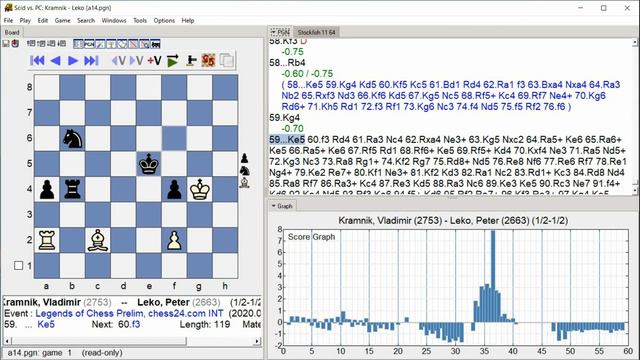Viewport: 640px width, 360px height.
Task: Open the Game menu
Action: [x=62, y=20]
